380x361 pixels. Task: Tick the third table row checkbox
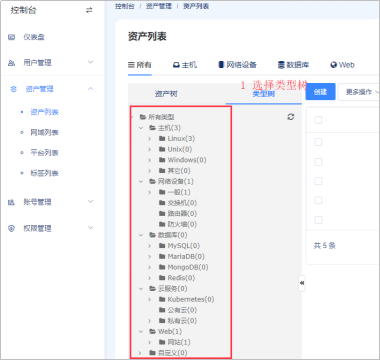(318, 181)
